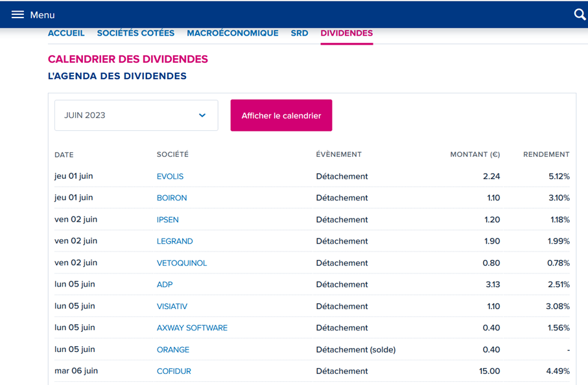Open the AXWAY SOFTWARE company link
Screen dimensions: 588x385
(192, 328)
